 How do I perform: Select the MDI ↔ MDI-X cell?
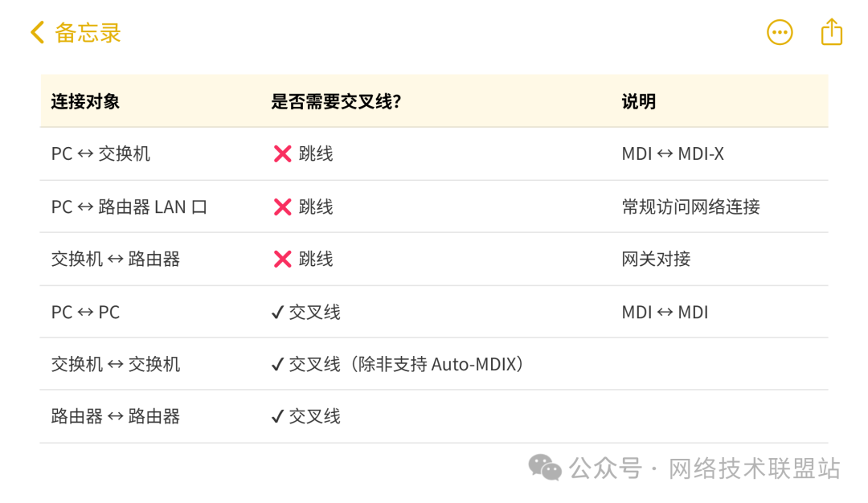pos(673,153)
